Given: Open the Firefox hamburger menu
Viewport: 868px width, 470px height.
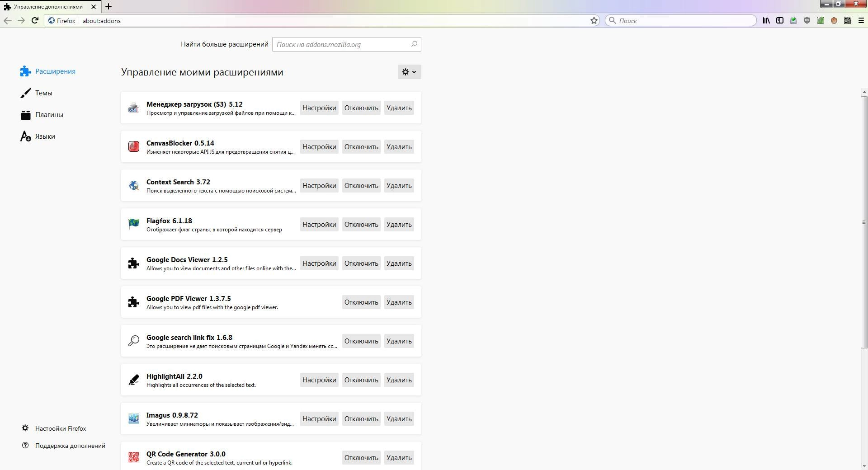Looking at the screenshot, I should 861,20.
